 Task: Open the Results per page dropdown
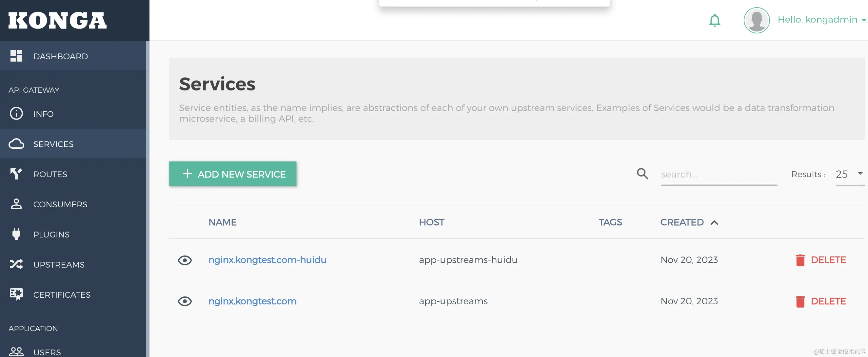click(849, 174)
